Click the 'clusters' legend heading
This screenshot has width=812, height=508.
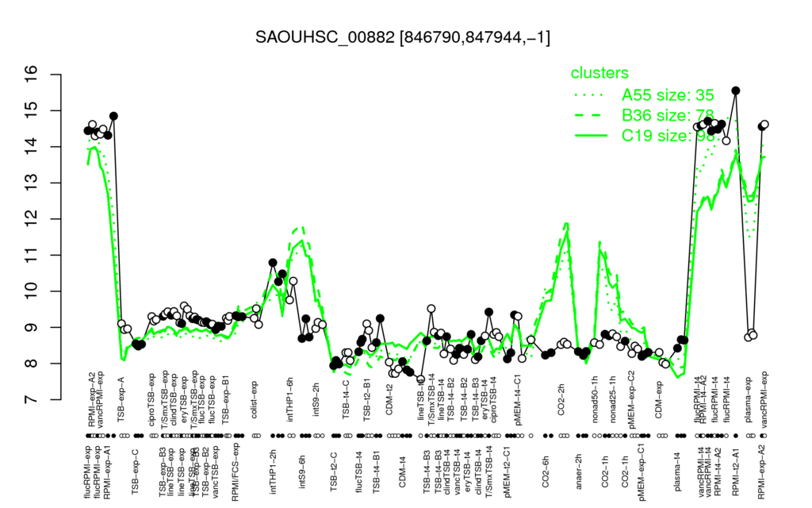pos(599,73)
